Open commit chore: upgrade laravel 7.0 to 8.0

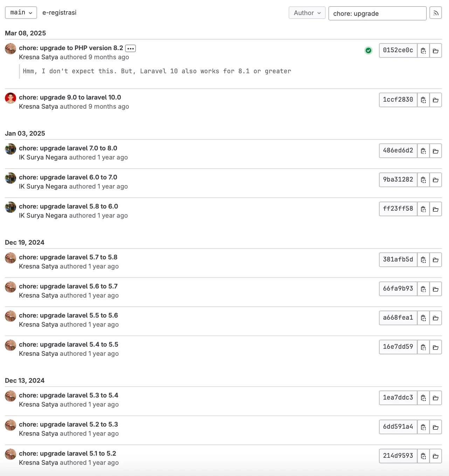coord(69,148)
